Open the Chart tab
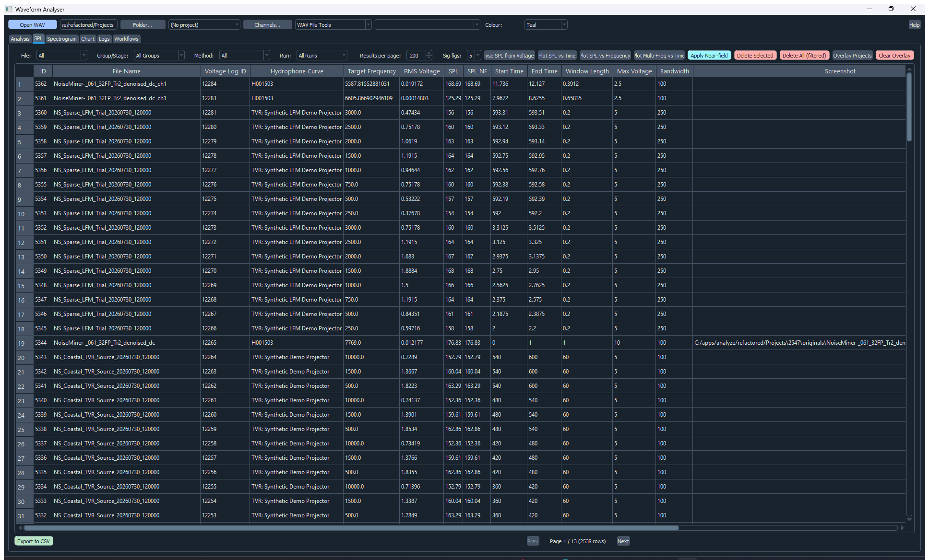929x560 pixels. click(88, 39)
